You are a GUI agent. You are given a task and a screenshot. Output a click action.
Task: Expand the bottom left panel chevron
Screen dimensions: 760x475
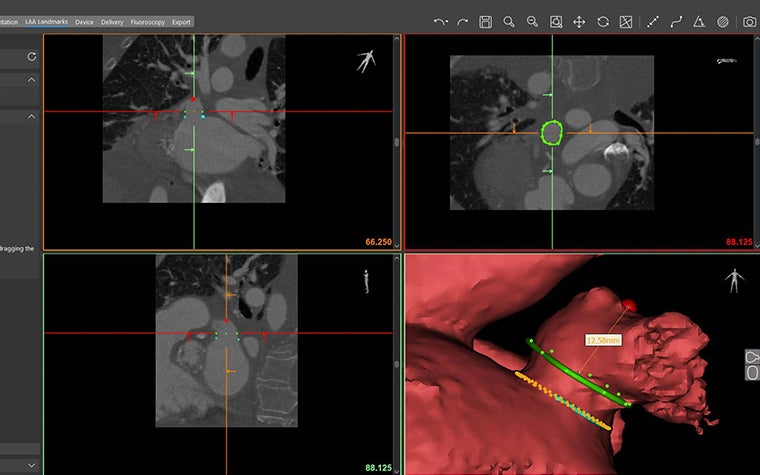point(32,465)
